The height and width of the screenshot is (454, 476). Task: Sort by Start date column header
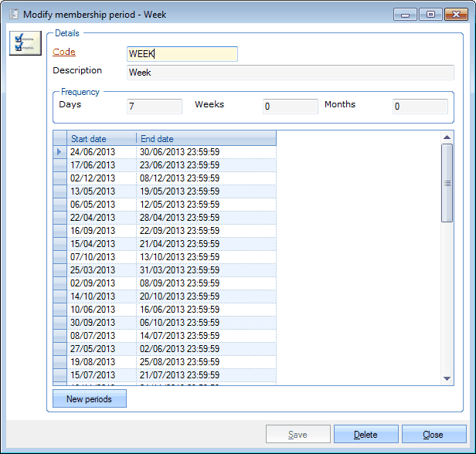(101, 139)
